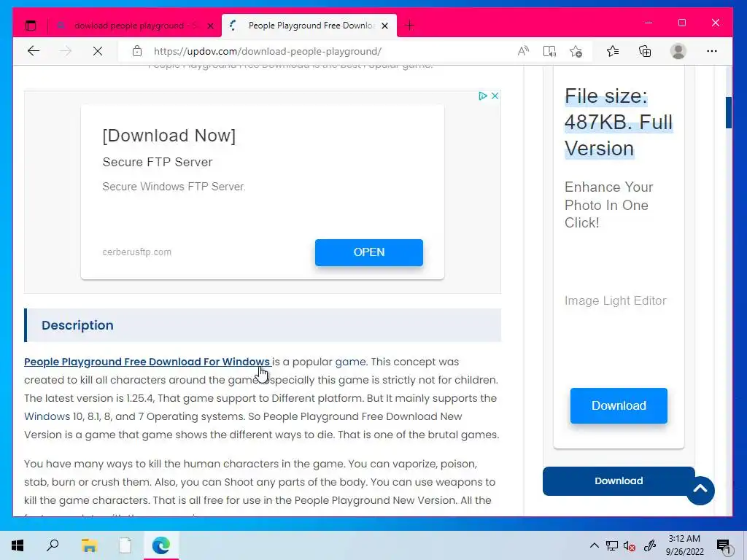This screenshot has width=747, height=560.
Task: Click the AdChoices triangle icon on ad
Action: coord(483,96)
